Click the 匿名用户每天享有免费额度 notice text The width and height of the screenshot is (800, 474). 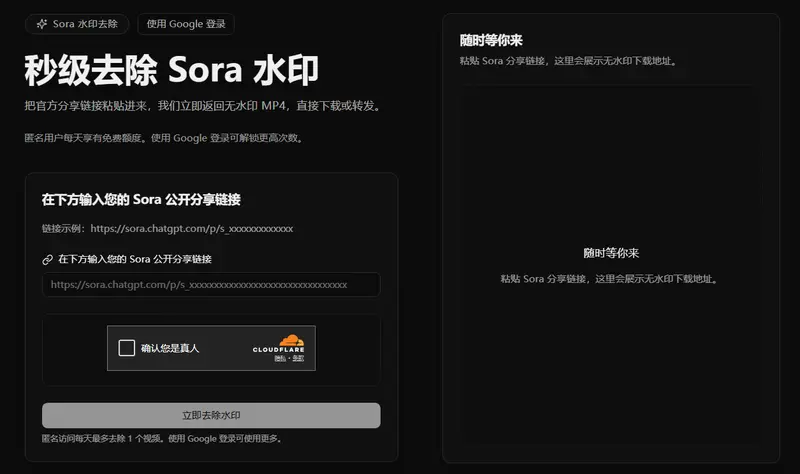164,138
